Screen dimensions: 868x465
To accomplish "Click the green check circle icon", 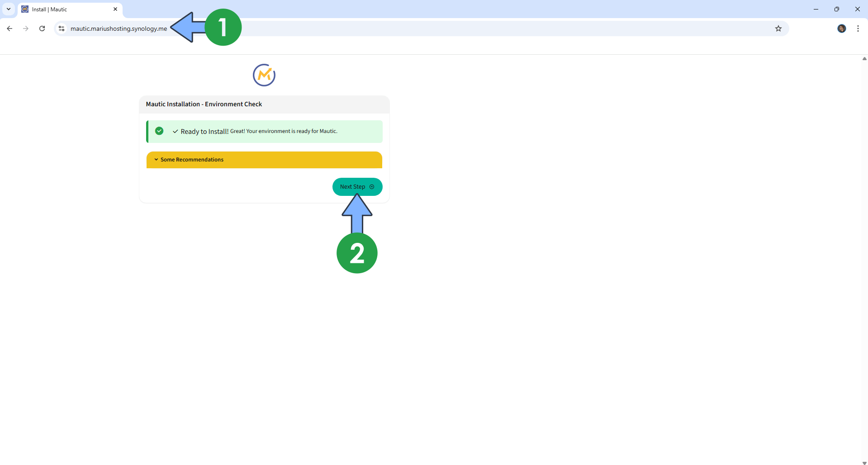I will (x=159, y=131).
